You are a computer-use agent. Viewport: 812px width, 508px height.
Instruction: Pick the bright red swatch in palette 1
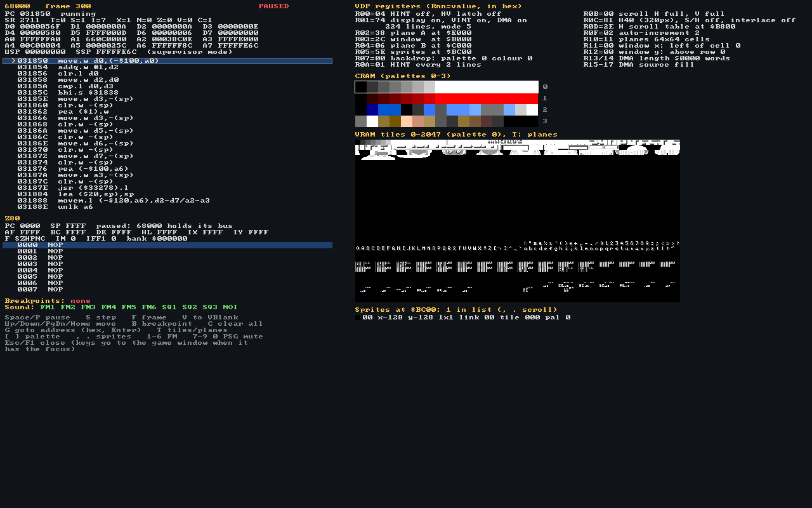click(x=487, y=98)
